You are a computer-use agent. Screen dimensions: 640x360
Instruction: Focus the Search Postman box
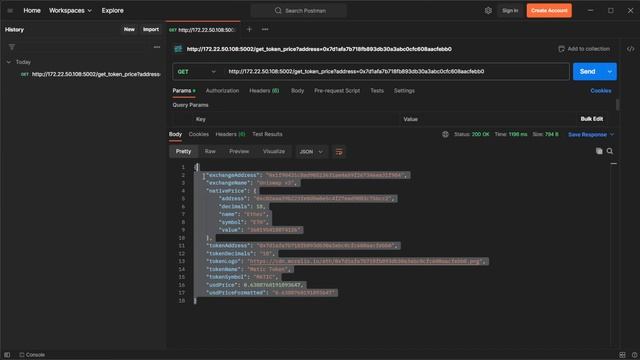click(299, 11)
